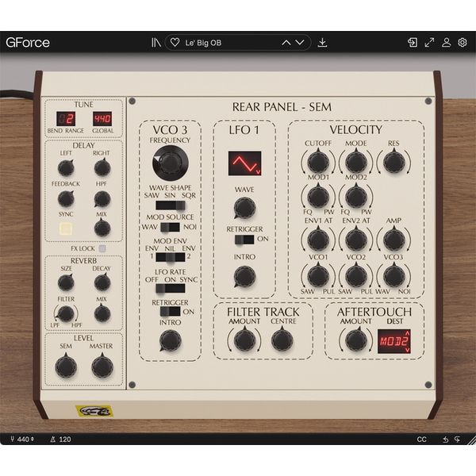The width and height of the screenshot is (476, 476).
Task: Click the LFO 1 INTRO knob
Action: [244, 277]
